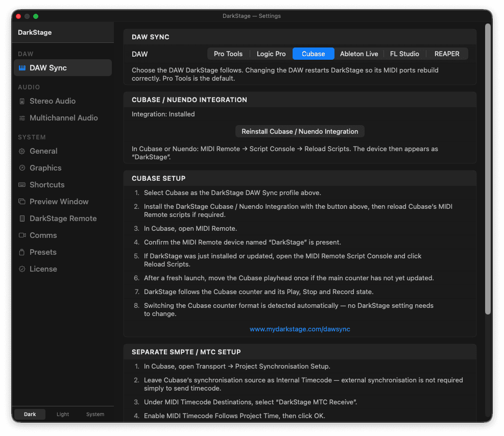Click the Comms camera icon
This screenshot has height=436, width=504.
[22, 235]
